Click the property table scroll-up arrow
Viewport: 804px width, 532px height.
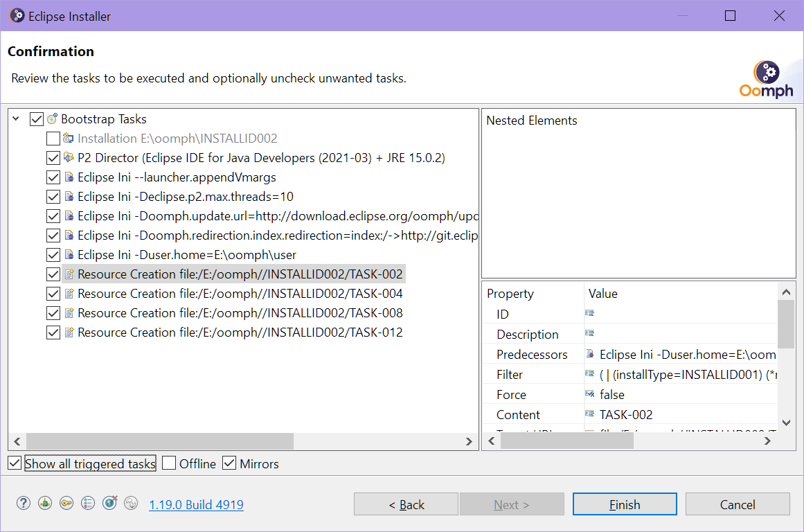point(786,292)
